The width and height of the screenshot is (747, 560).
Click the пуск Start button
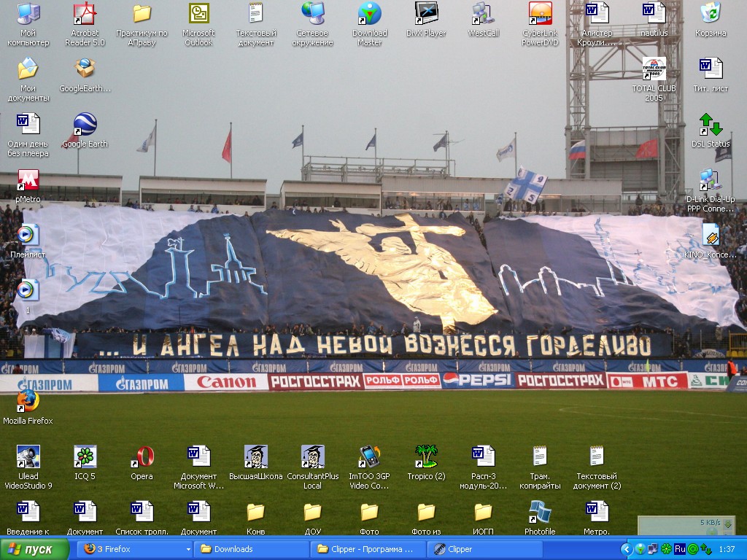35,549
